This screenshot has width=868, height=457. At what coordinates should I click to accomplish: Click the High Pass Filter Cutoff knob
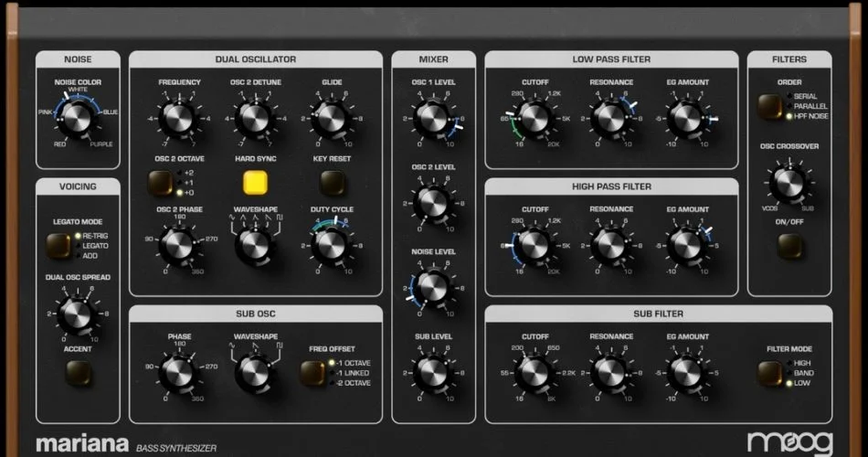pos(535,244)
